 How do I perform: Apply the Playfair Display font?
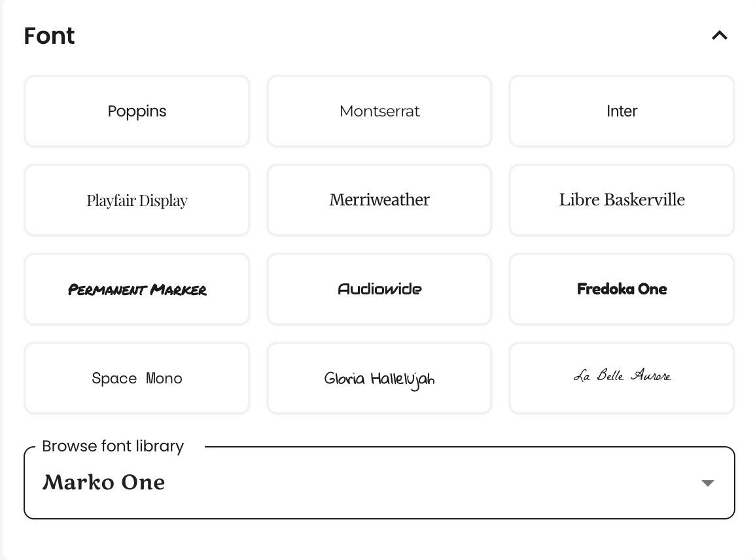[x=137, y=200]
